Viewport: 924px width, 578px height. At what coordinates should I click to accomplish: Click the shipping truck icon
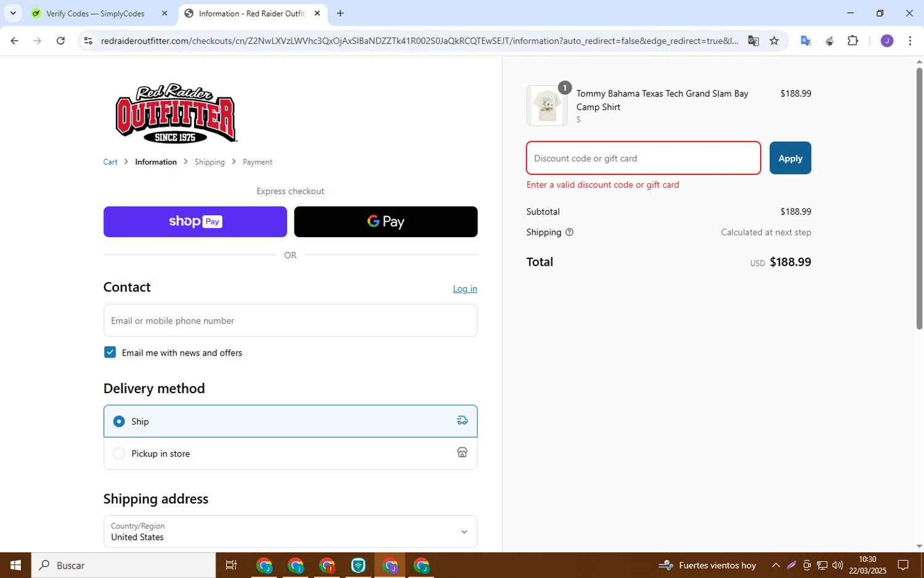pyautogui.click(x=462, y=420)
